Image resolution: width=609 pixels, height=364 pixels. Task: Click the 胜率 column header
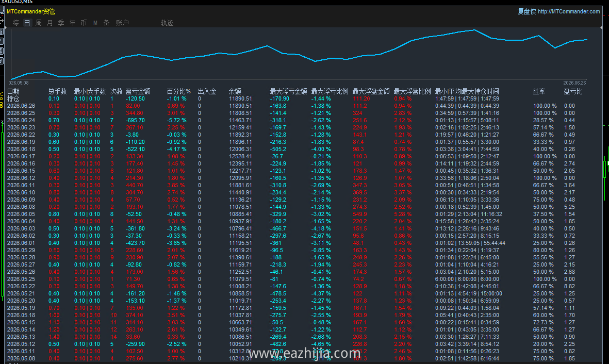click(539, 91)
